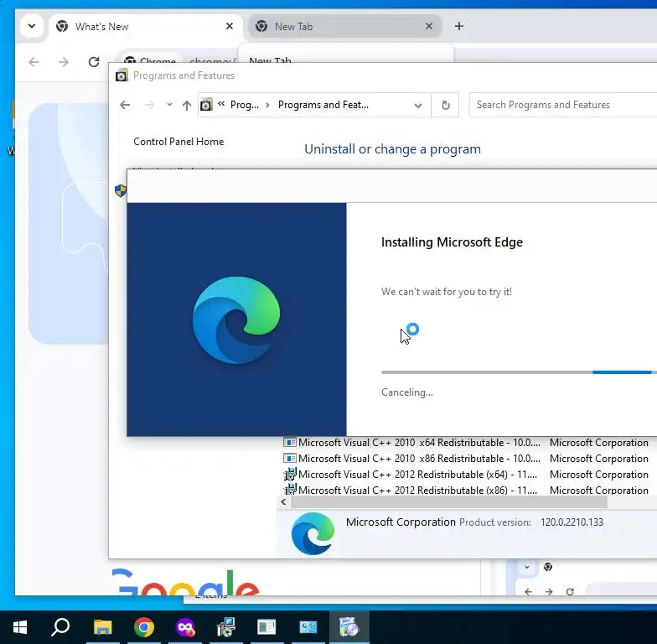Click icon of Visual C++ 2010 x64 entry
The width and height of the screenshot is (657, 644).
click(290, 443)
